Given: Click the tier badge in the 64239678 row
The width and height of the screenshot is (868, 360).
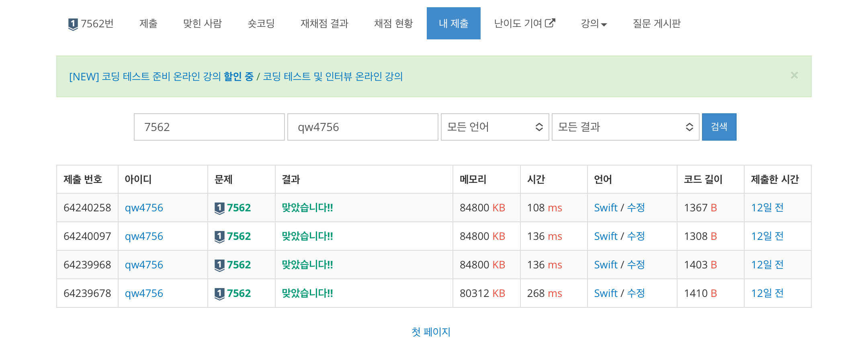Looking at the screenshot, I should tap(219, 294).
